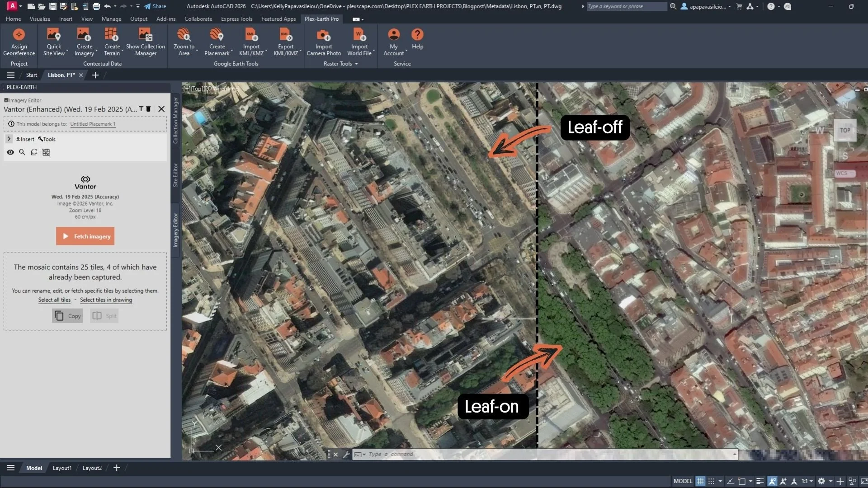Toggle snap mode dots in status bar

tap(711, 481)
